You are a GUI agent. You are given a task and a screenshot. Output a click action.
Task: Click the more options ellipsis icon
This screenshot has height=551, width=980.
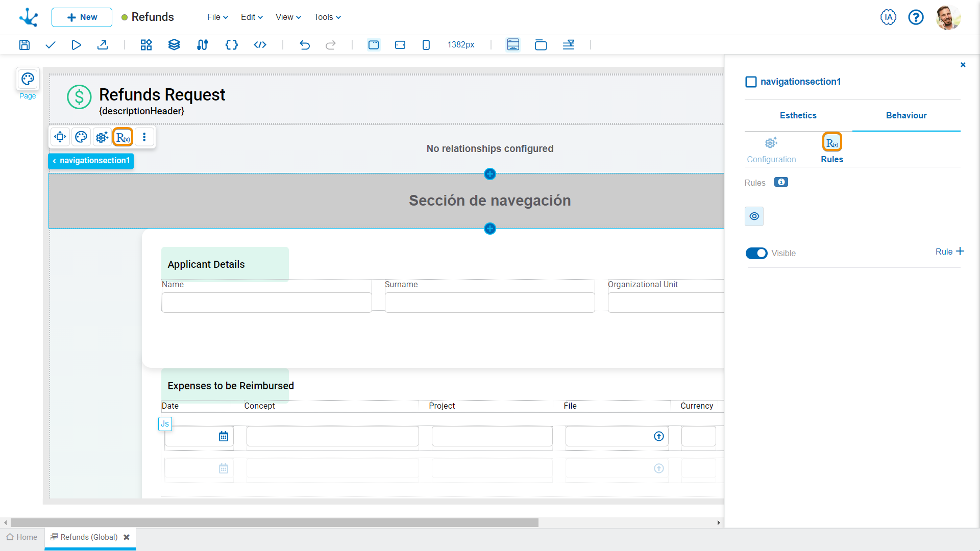click(x=144, y=137)
